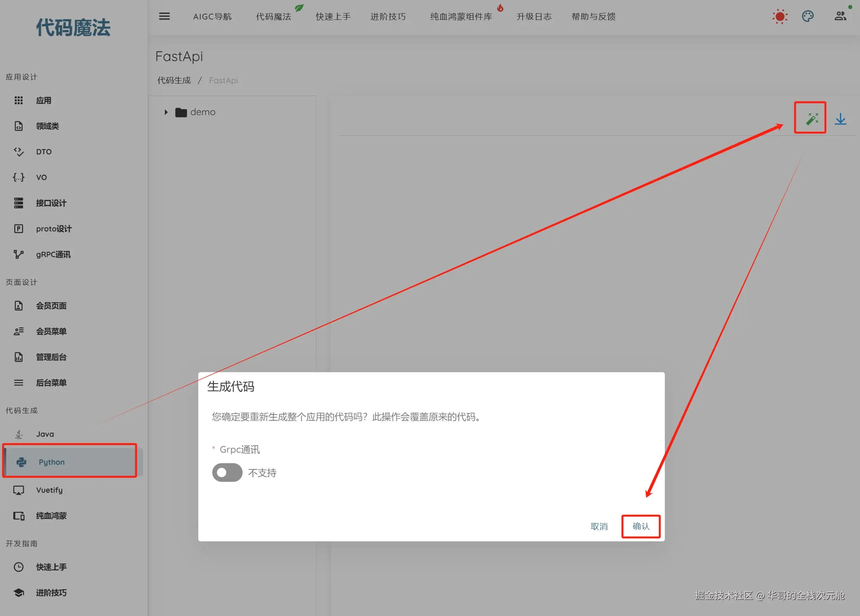
Task: Open the 接口设计 sidebar item
Action: [51, 203]
